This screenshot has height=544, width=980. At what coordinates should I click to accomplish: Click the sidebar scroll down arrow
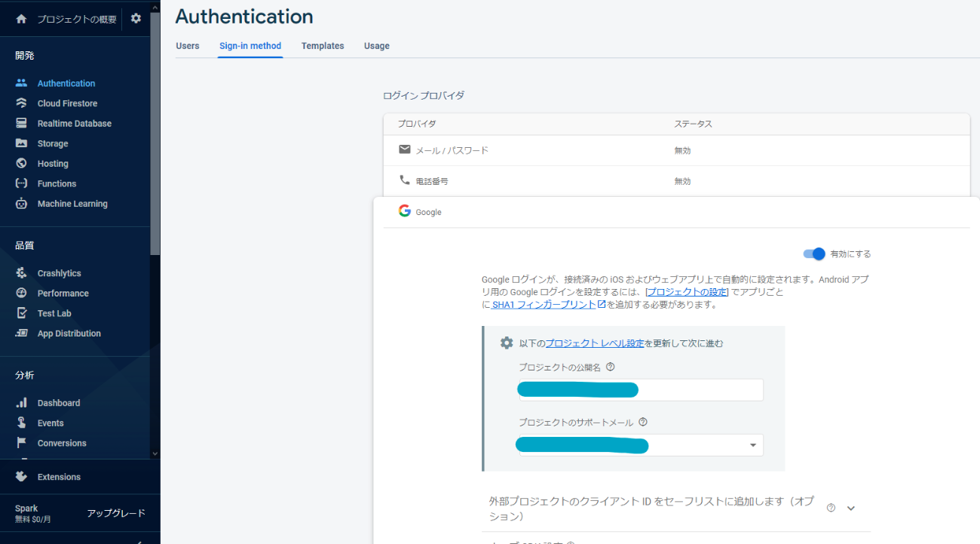tap(155, 453)
